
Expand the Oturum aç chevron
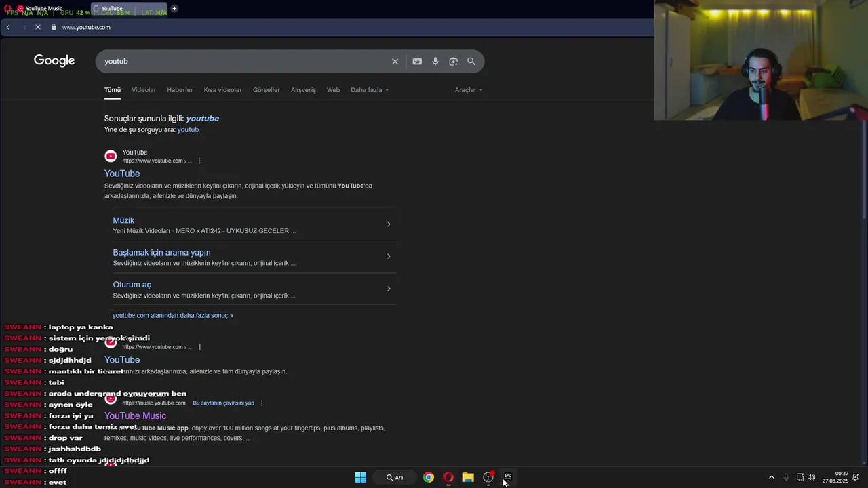click(x=389, y=289)
